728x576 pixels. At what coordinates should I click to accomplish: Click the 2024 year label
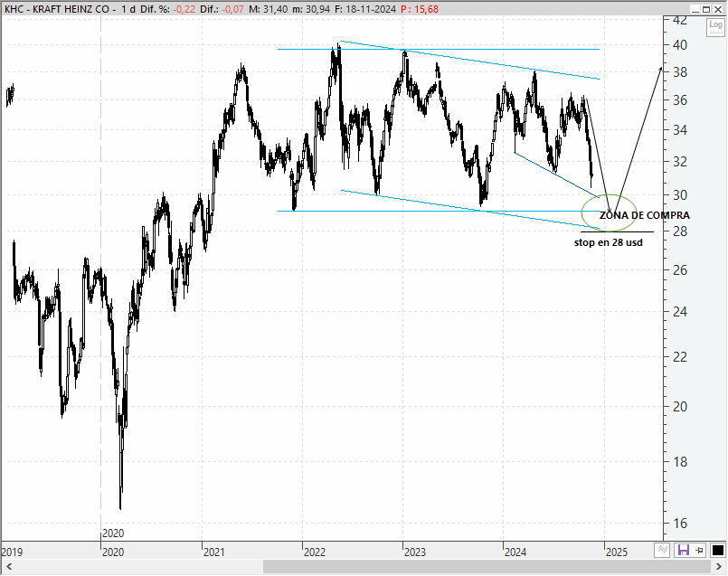tap(515, 552)
